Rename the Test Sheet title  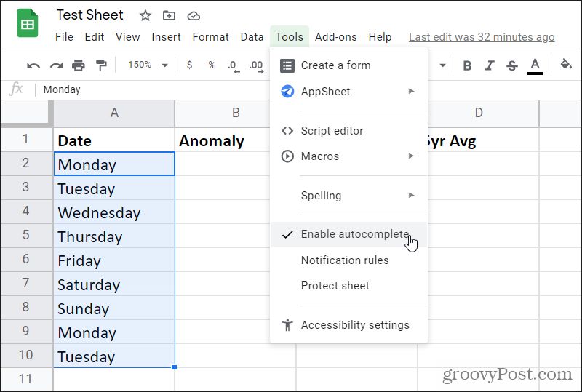[89, 15]
